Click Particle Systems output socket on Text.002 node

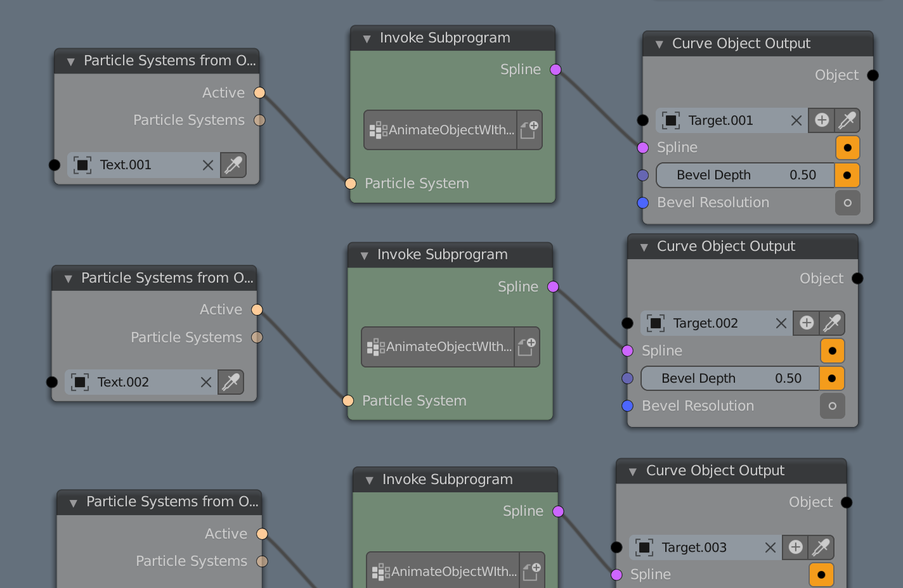tap(257, 337)
